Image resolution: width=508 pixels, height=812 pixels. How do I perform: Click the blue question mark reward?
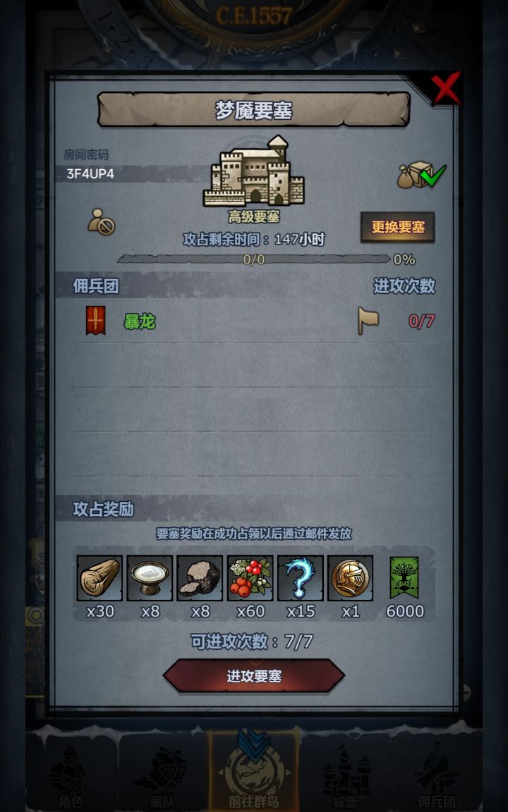coord(300,578)
